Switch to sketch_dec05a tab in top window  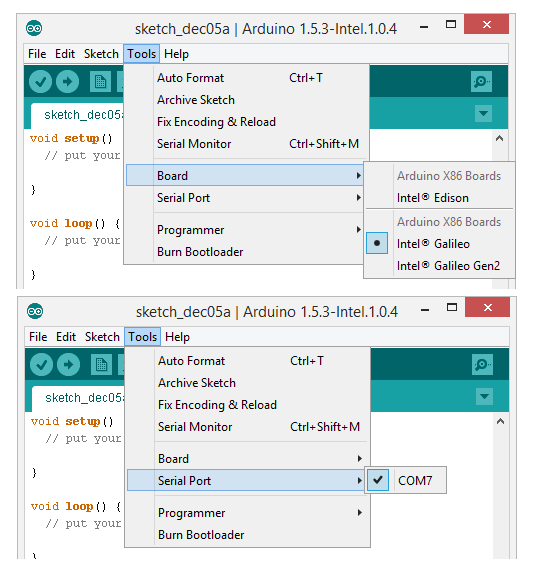pos(77,115)
